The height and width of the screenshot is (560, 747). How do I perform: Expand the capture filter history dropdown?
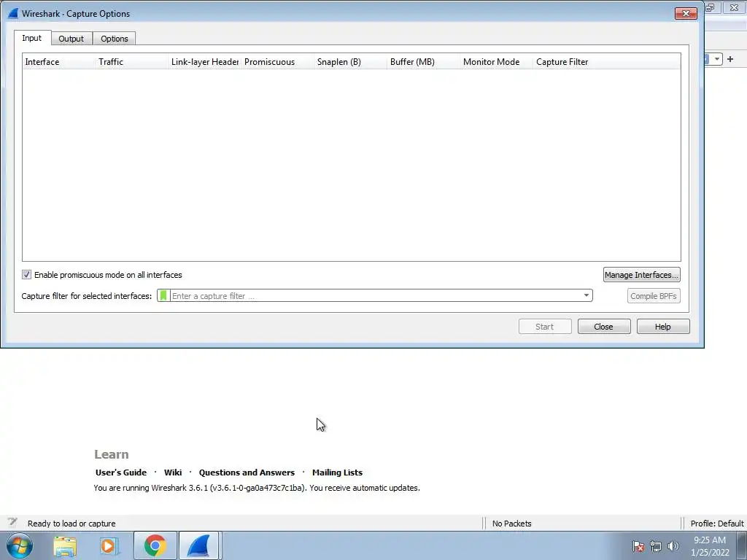[x=587, y=296]
